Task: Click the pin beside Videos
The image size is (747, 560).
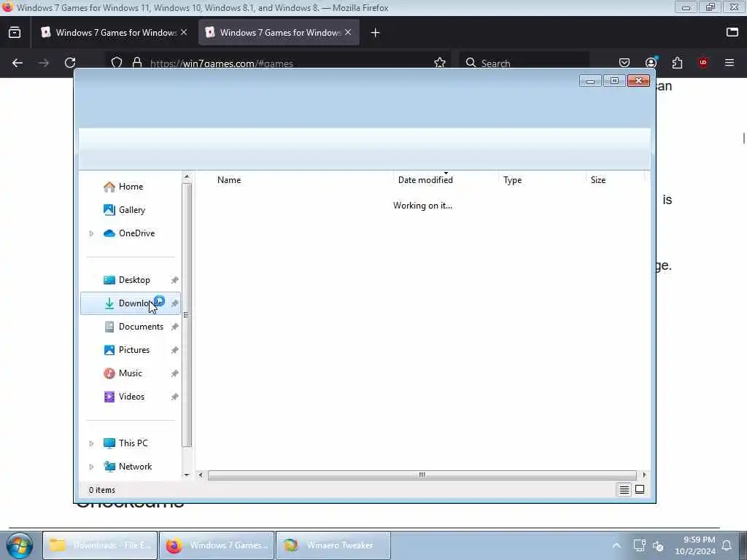Action: 175,397
